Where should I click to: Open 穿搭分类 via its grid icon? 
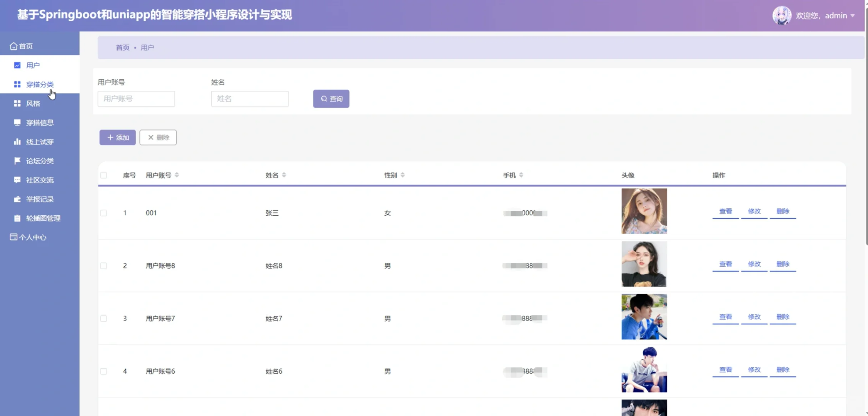[x=17, y=84]
